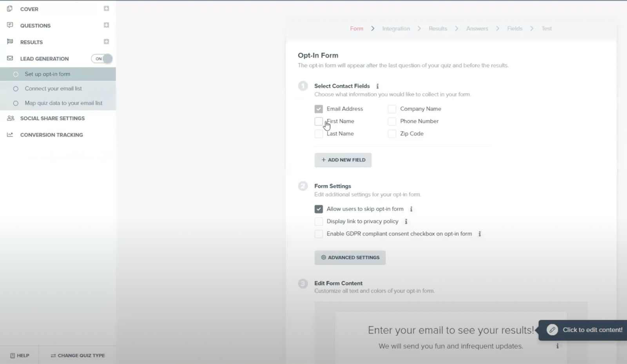The width and height of the screenshot is (627, 364).
Task: Add a result with Results plus icon
Action: click(106, 41)
